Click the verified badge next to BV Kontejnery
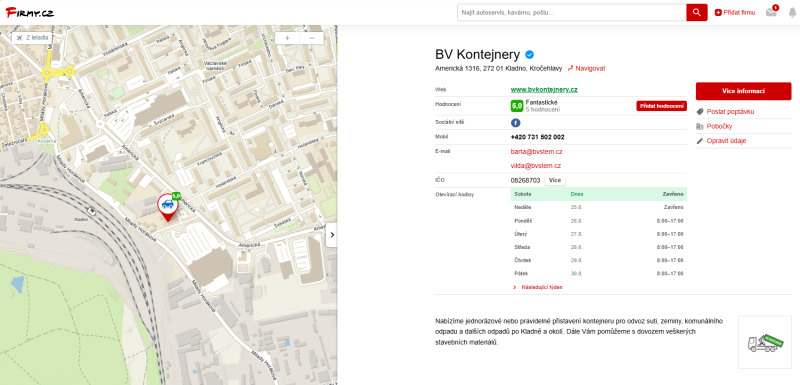The height and width of the screenshot is (385, 800). (530, 55)
